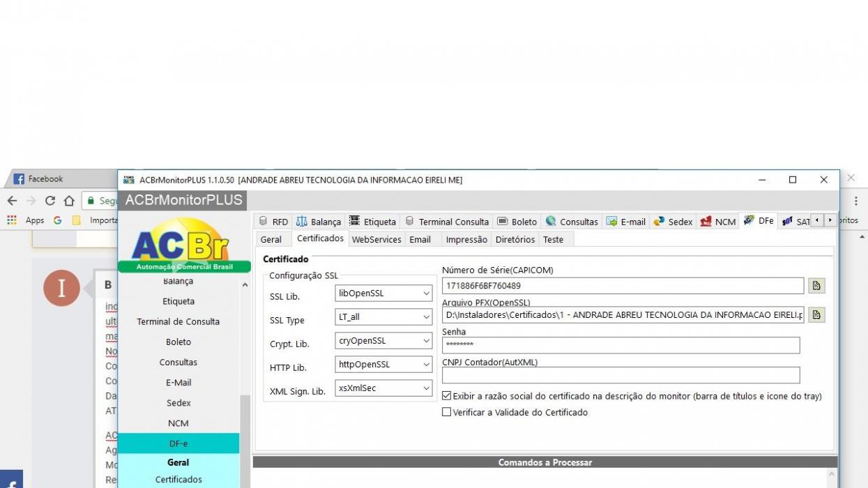
Task: Open the Sedex top tab
Action: pos(673,222)
